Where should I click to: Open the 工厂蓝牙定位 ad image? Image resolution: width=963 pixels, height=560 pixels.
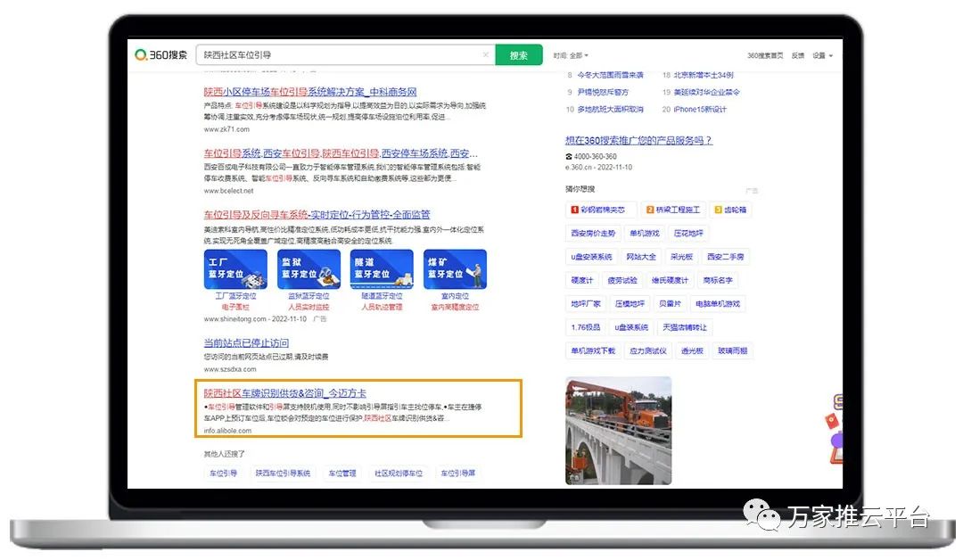[235, 269]
